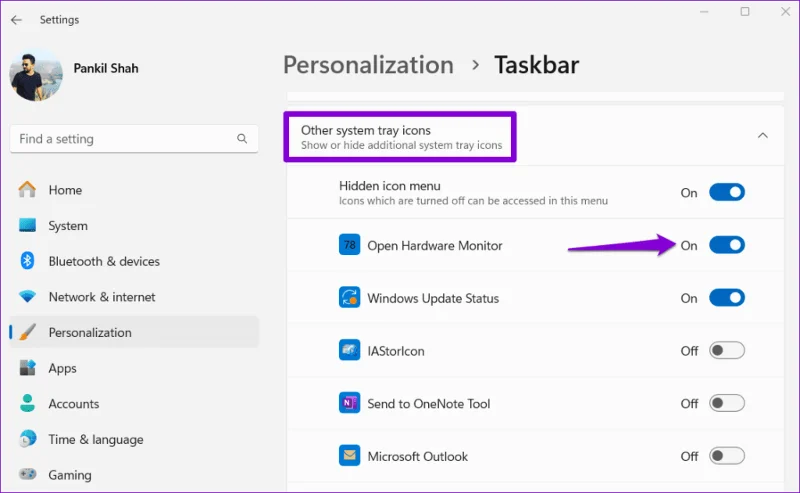
Task: Click the Network wifi icon
Action: tap(27, 297)
